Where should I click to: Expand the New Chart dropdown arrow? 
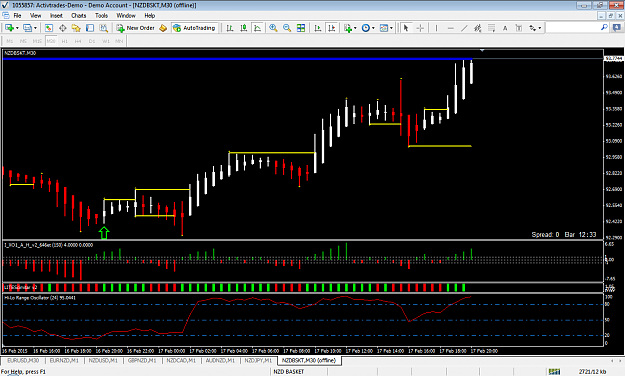click(x=17, y=28)
